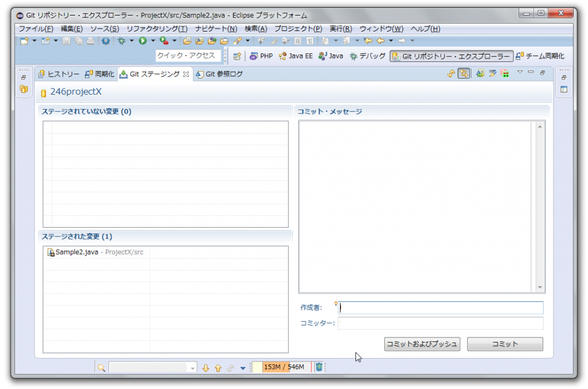Switch to the Git 参照ログ tab
This screenshot has width=588, height=389.
(219, 74)
